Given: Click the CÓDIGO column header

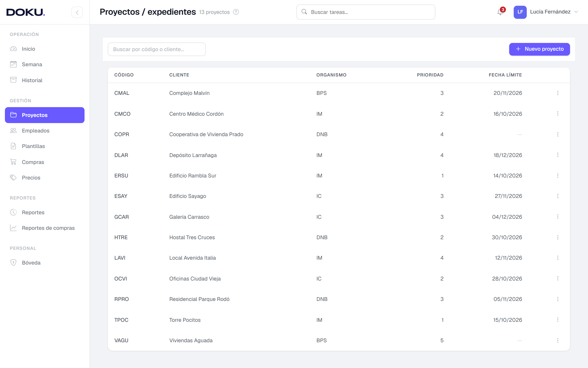Looking at the screenshot, I should (124, 75).
